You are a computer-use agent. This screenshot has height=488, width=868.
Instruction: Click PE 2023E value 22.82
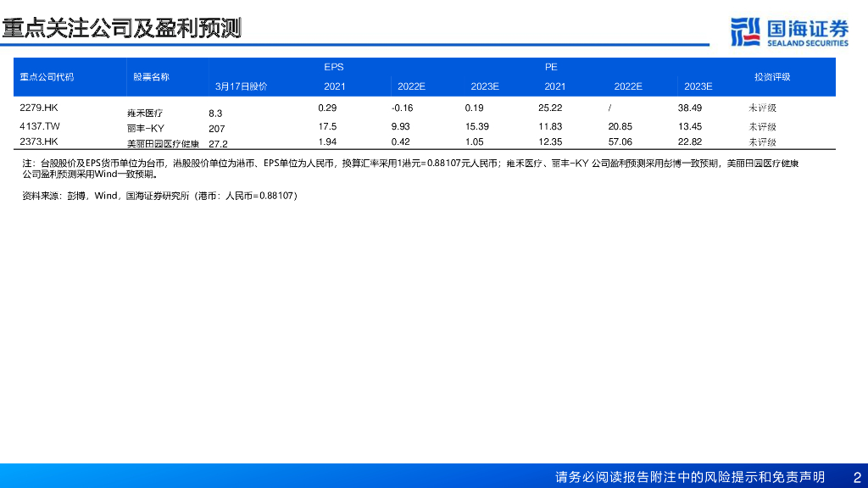690,141
